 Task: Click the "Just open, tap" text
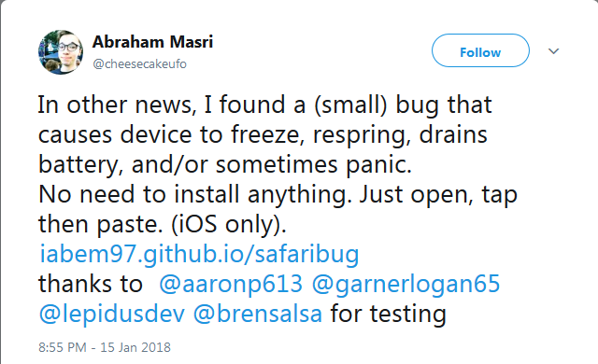pos(438,195)
